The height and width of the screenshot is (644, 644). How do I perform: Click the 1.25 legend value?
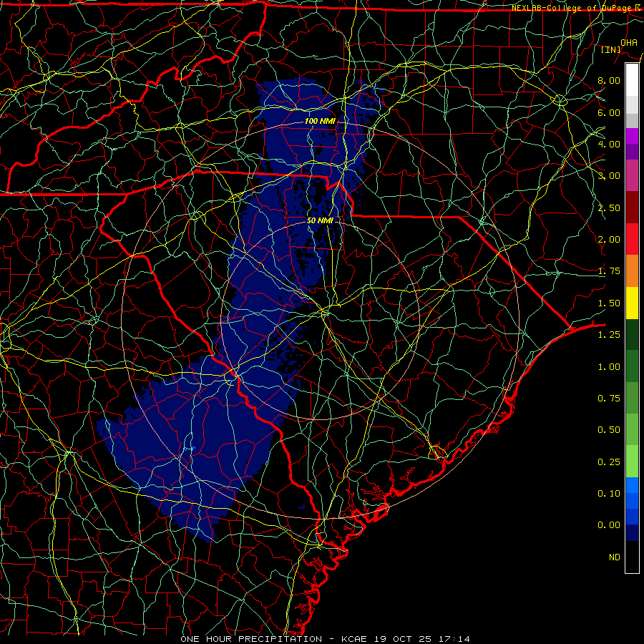coord(609,335)
